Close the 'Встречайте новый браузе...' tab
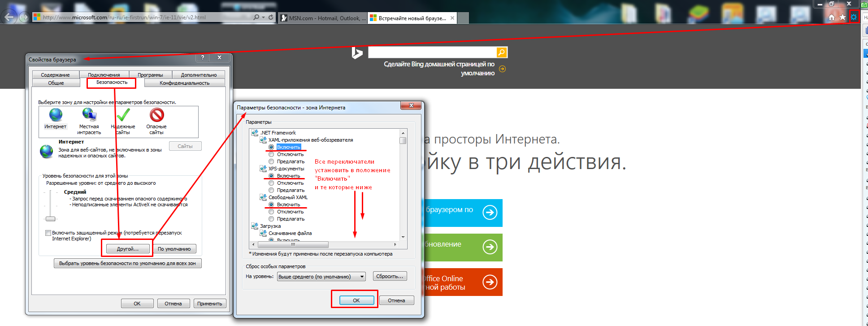 point(452,18)
